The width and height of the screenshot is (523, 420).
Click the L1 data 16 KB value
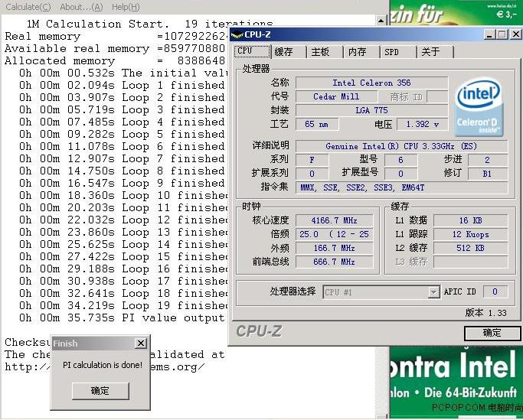pos(470,220)
